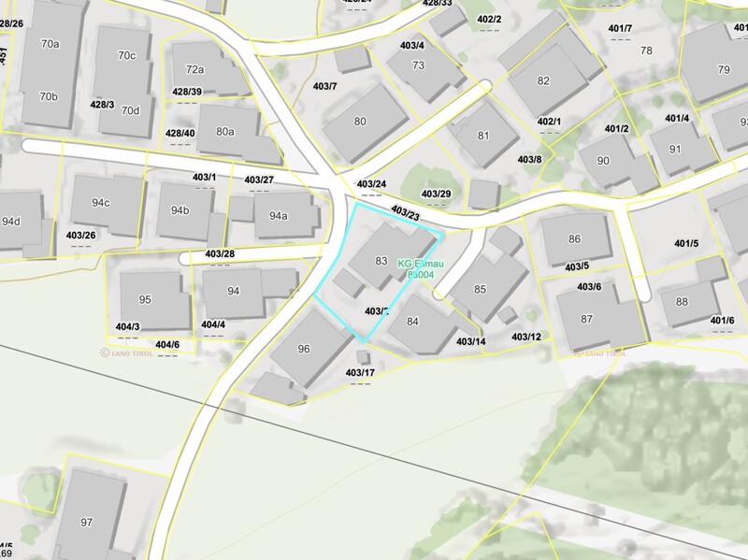
Task: Select parcel label 401/5
Action: pos(686,244)
